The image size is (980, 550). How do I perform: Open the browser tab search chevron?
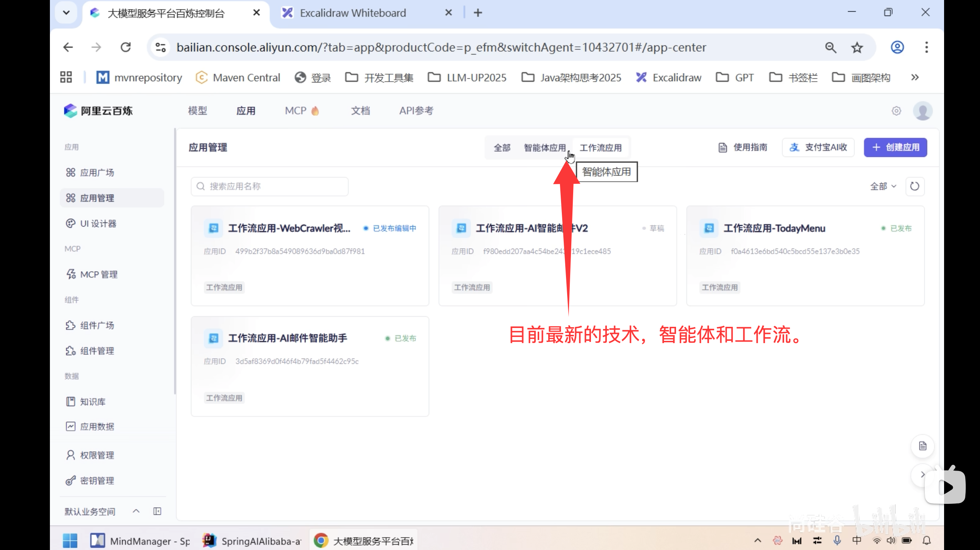pyautogui.click(x=66, y=12)
